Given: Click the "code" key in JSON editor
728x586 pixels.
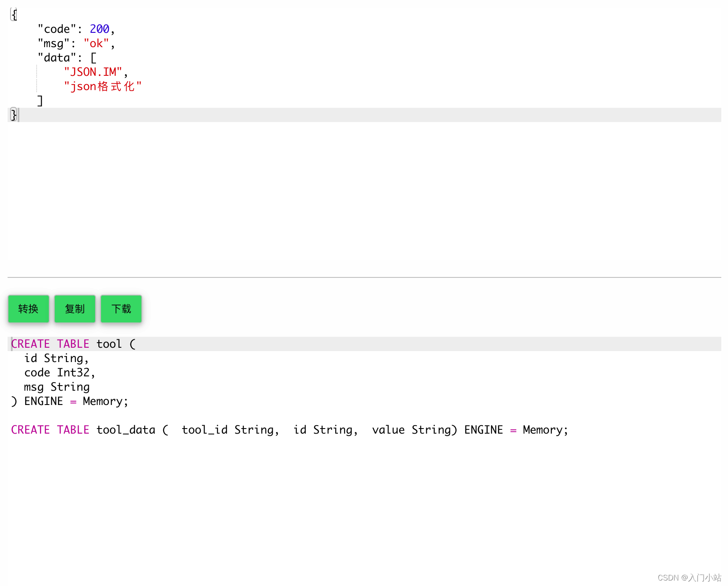Looking at the screenshot, I should coord(57,29).
